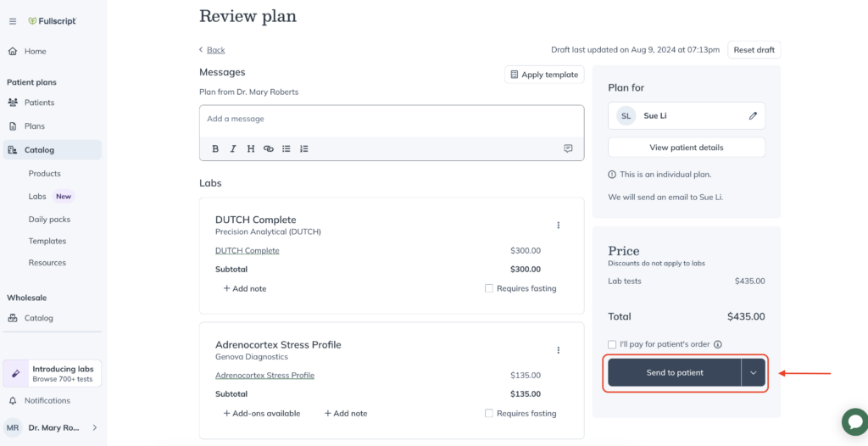Go to Home in sidebar
The image size is (868, 446).
coord(36,51)
